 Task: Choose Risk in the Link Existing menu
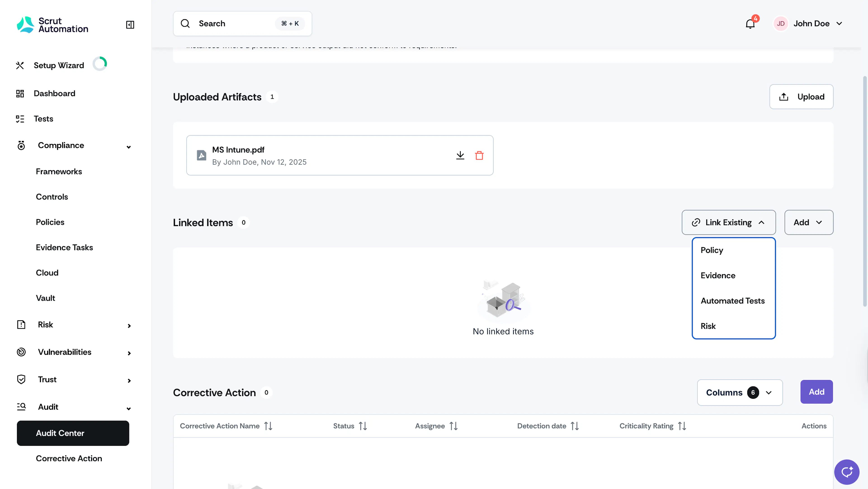(x=734, y=326)
